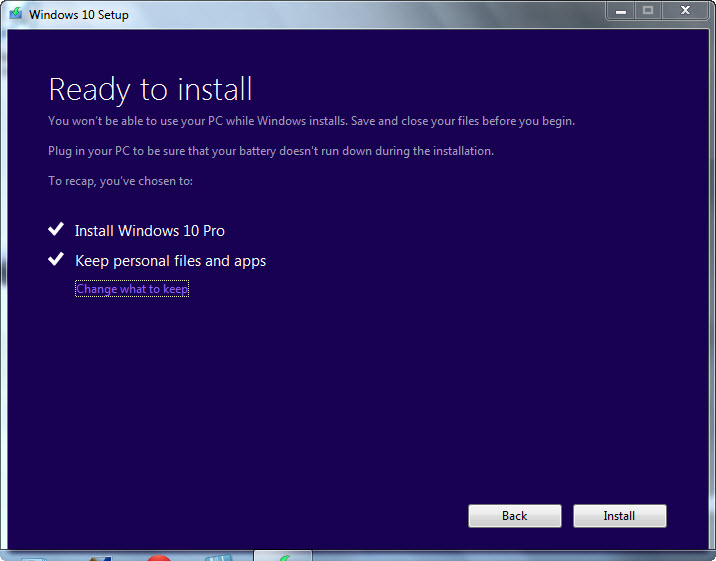The width and height of the screenshot is (716, 561).
Task: Click the 'You won't be able to use your PC' sentence
Action: tap(311, 121)
